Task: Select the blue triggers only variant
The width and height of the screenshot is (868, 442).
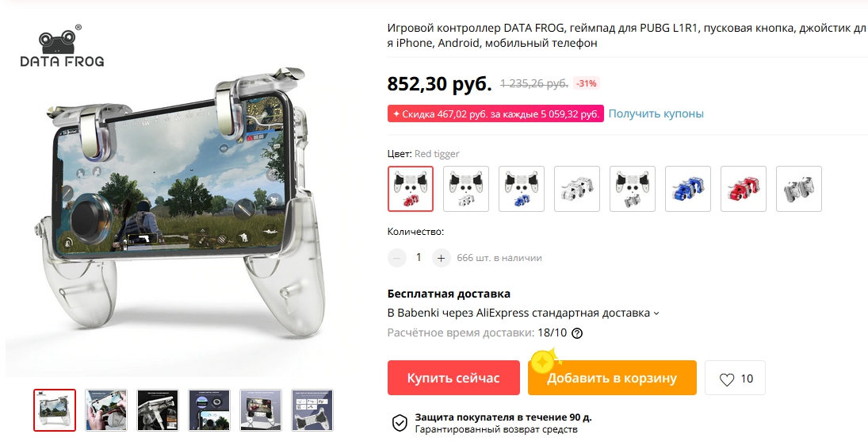Action: [x=688, y=189]
